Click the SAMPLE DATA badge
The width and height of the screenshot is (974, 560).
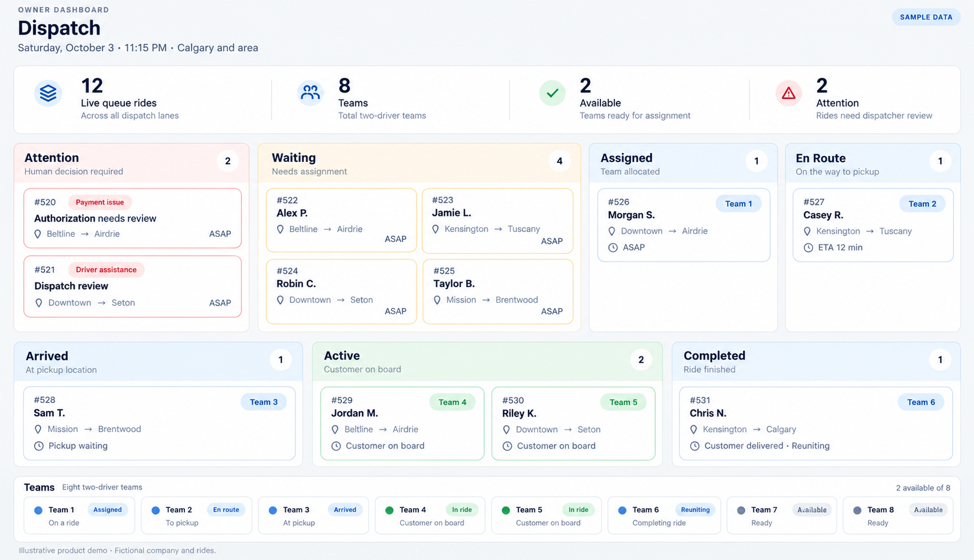tap(926, 17)
